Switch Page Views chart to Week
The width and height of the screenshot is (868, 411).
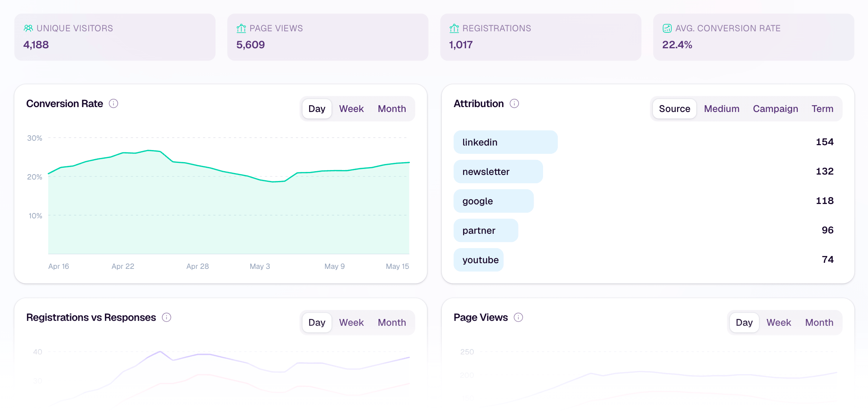779,322
